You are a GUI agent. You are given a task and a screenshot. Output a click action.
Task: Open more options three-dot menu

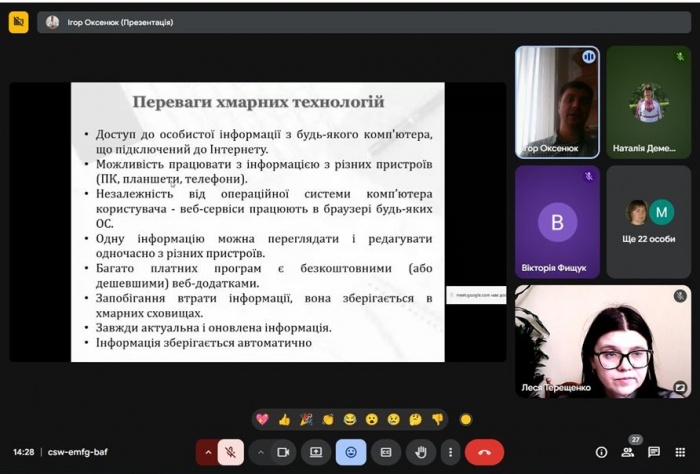point(451,452)
